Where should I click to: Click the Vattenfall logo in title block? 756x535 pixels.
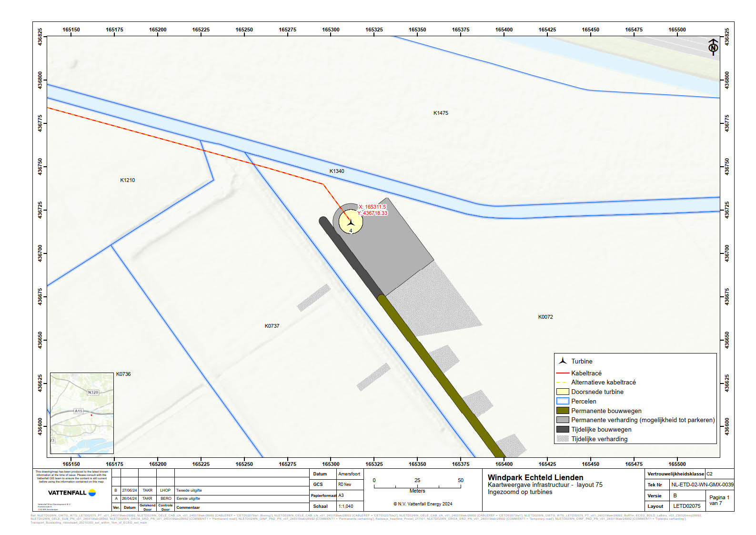[x=72, y=493]
